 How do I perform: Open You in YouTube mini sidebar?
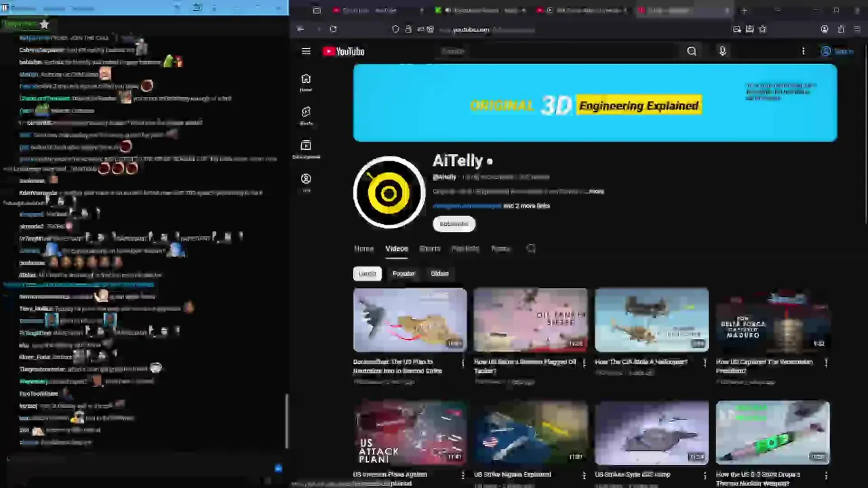[x=306, y=182]
